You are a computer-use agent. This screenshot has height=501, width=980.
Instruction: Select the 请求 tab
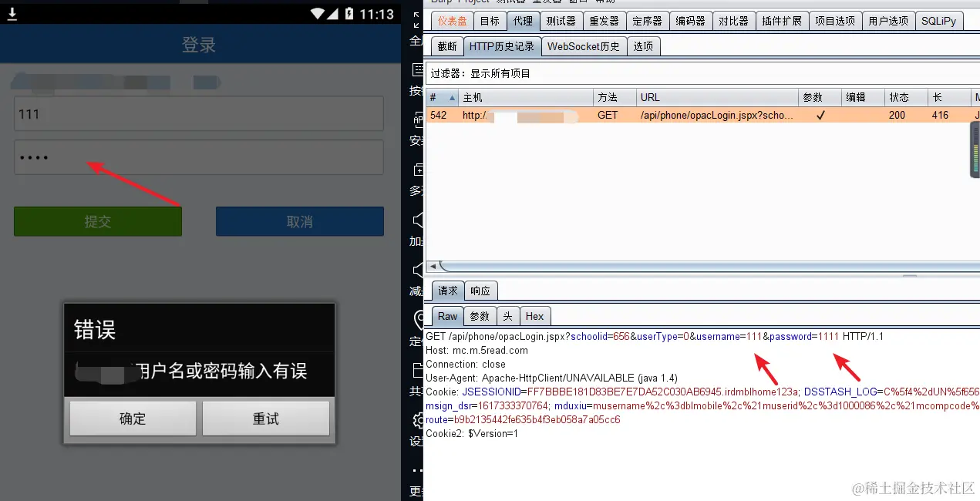tap(448, 291)
